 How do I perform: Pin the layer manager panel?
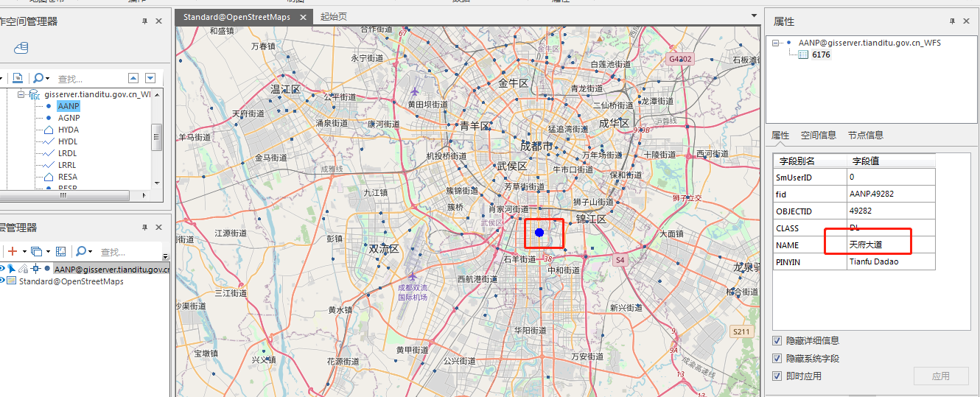(144, 228)
